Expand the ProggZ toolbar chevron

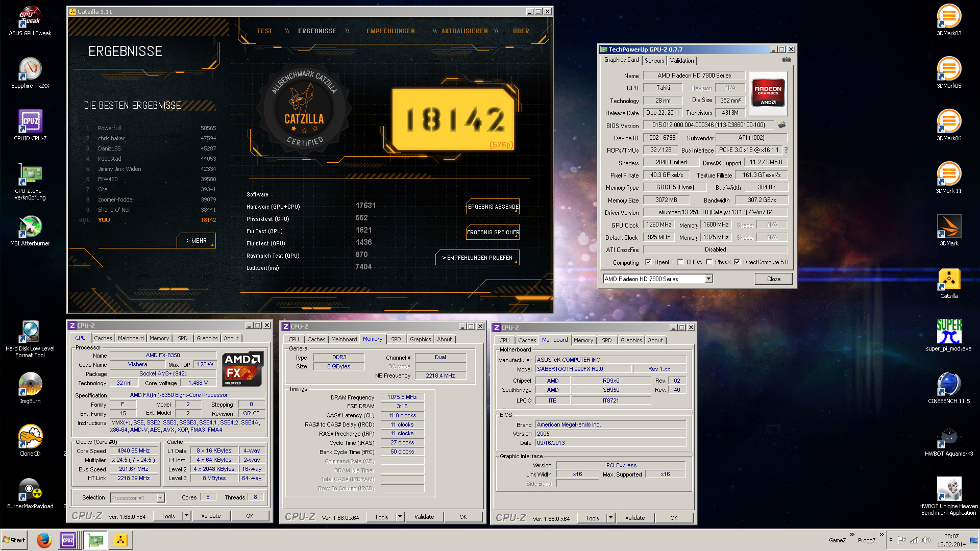tap(881, 535)
